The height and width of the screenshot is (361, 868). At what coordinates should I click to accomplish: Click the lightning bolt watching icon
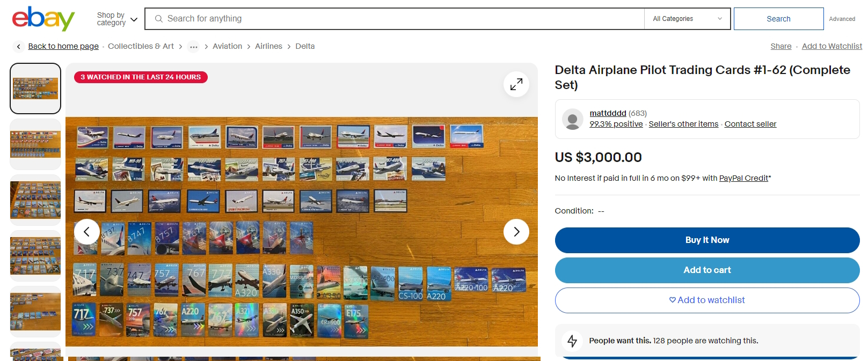pos(572,341)
